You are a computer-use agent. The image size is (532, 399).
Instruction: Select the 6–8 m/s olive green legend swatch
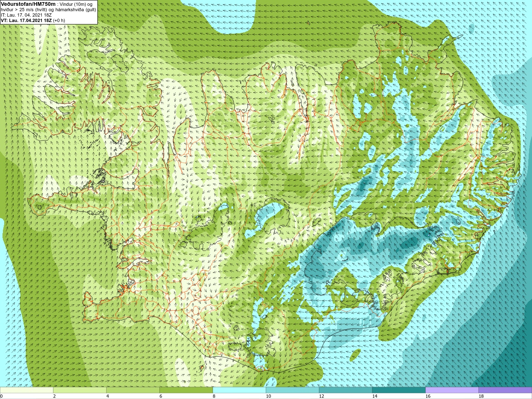pyautogui.click(x=186, y=390)
